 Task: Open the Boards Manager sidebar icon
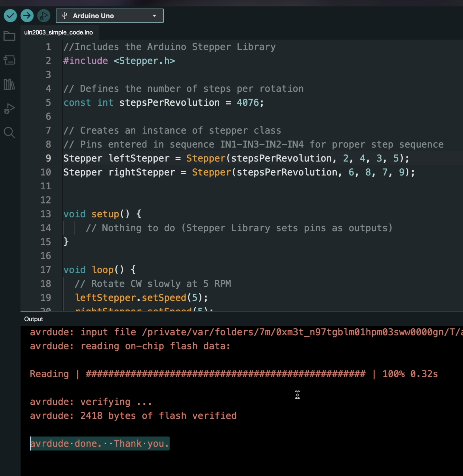[9, 60]
